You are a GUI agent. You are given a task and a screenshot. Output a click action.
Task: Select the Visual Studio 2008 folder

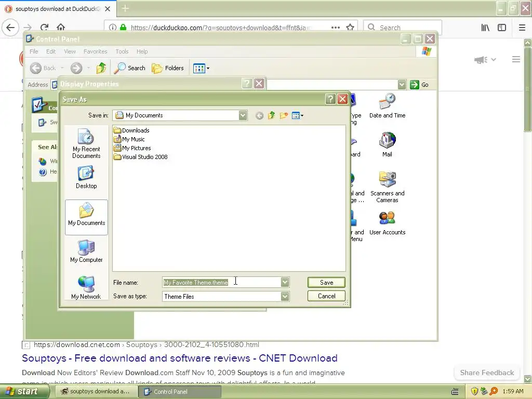pos(140,157)
